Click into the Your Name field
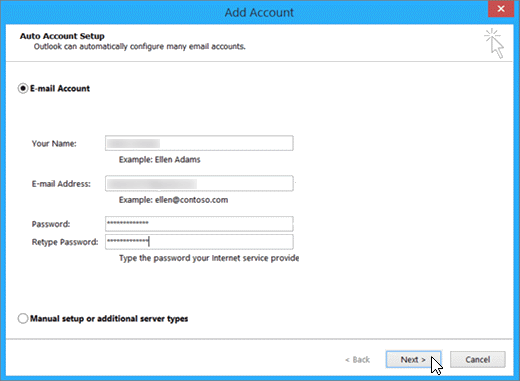 pos(199,143)
